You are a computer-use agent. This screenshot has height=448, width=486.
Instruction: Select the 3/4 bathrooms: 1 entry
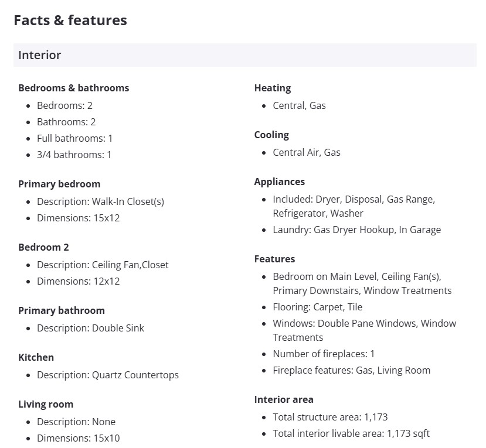pyautogui.click(x=74, y=155)
